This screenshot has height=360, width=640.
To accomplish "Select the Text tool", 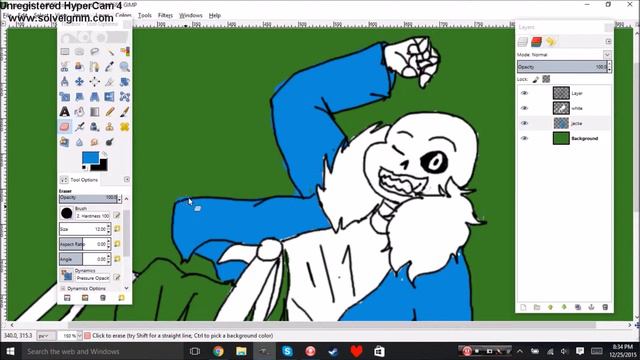I will point(64,111).
